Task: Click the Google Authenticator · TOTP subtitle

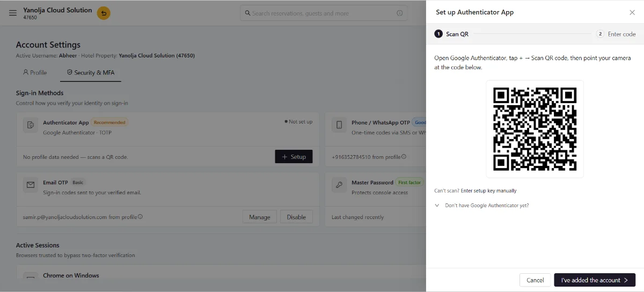Action: point(77,133)
